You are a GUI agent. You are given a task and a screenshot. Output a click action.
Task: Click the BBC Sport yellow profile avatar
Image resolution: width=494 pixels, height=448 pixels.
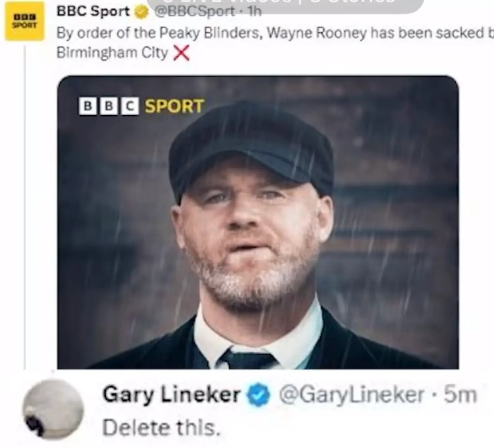click(x=24, y=21)
